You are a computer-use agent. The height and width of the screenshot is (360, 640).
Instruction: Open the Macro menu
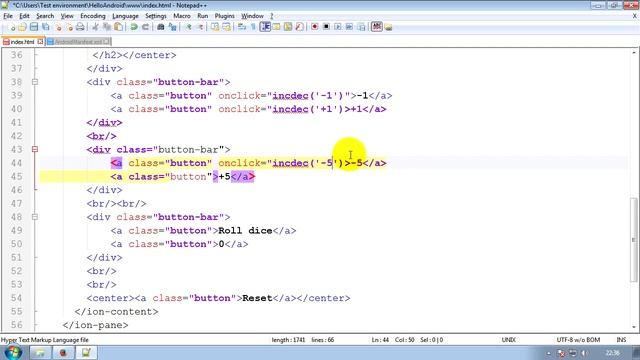(182, 16)
